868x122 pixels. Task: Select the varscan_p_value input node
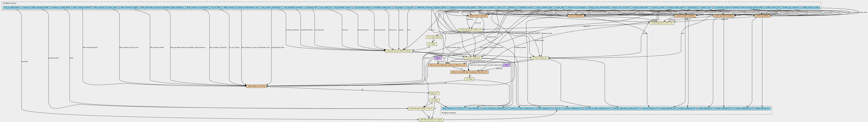[658, 7]
